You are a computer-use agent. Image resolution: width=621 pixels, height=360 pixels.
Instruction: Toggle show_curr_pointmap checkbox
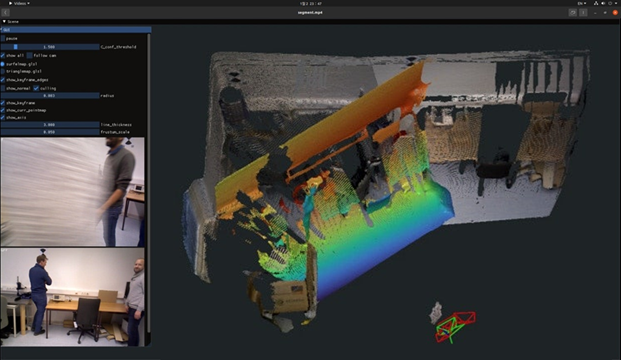3,110
